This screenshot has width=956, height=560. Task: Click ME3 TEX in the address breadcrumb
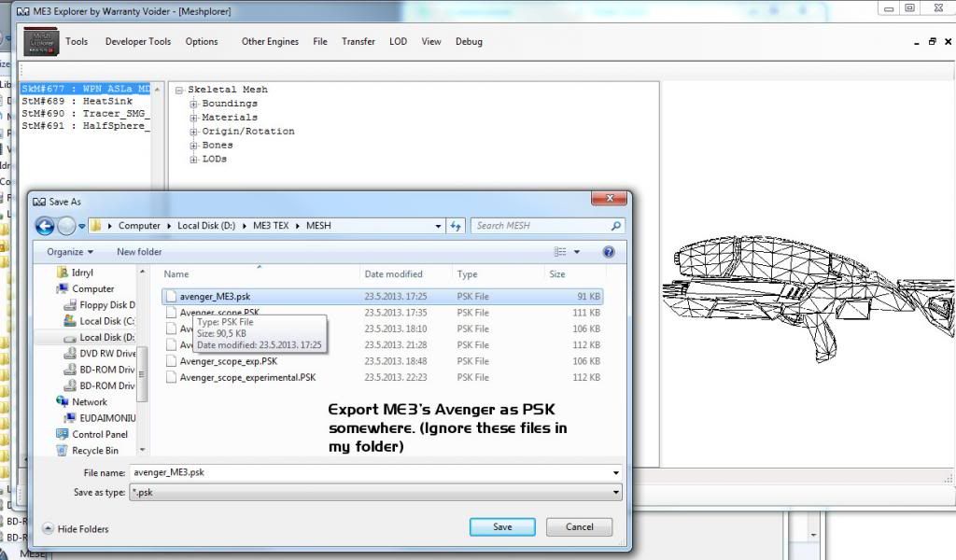click(x=271, y=226)
